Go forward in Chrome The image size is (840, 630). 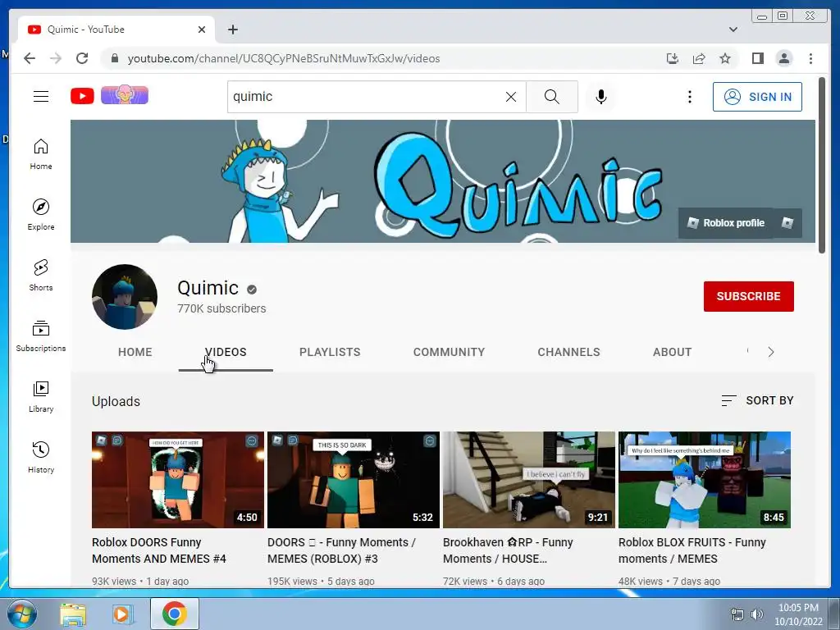pyautogui.click(x=56, y=58)
